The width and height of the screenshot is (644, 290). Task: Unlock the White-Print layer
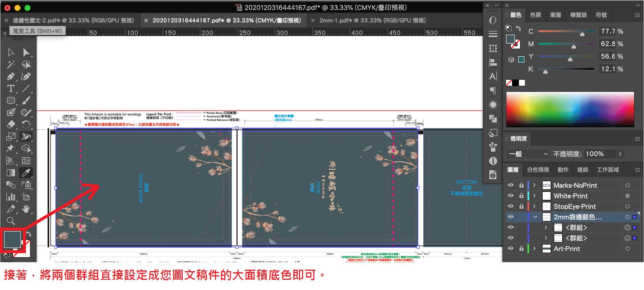click(x=521, y=196)
